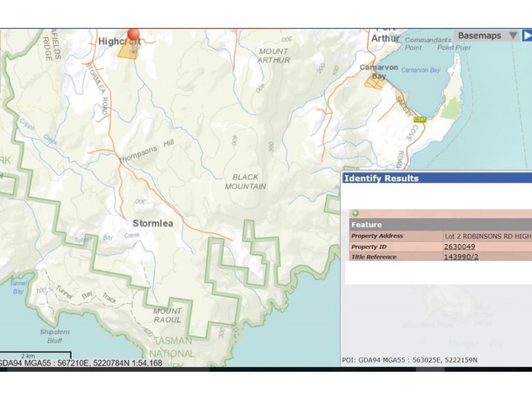Click the BLACK MOUNTAIN map label
The height and width of the screenshot is (399, 532).
[245, 182]
